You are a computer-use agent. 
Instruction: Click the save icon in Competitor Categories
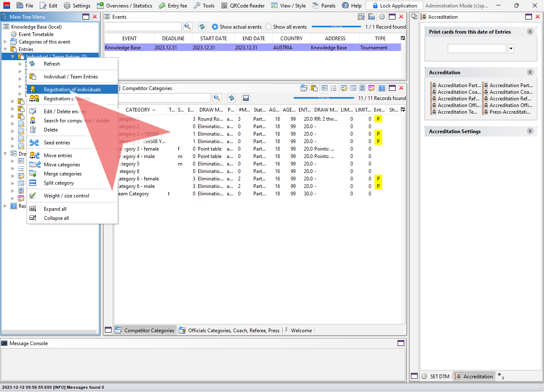246,98
